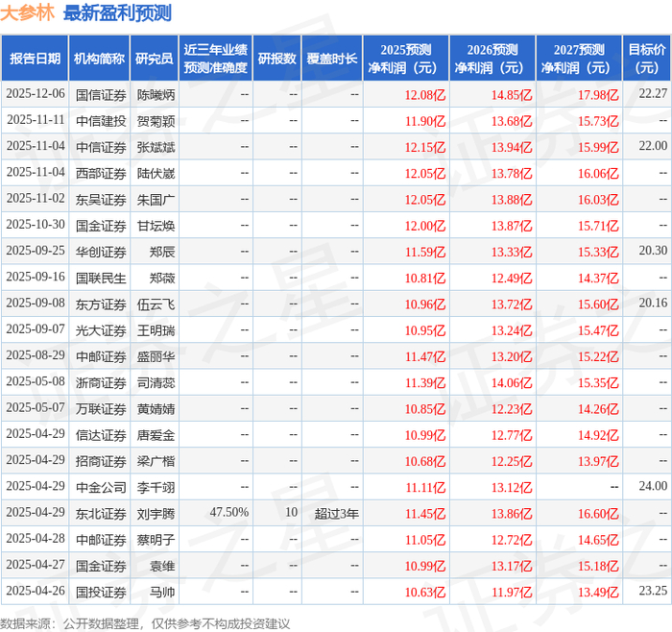Select the date cell 2025-12-06
Screen dimensions: 672x632
click(36, 94)
